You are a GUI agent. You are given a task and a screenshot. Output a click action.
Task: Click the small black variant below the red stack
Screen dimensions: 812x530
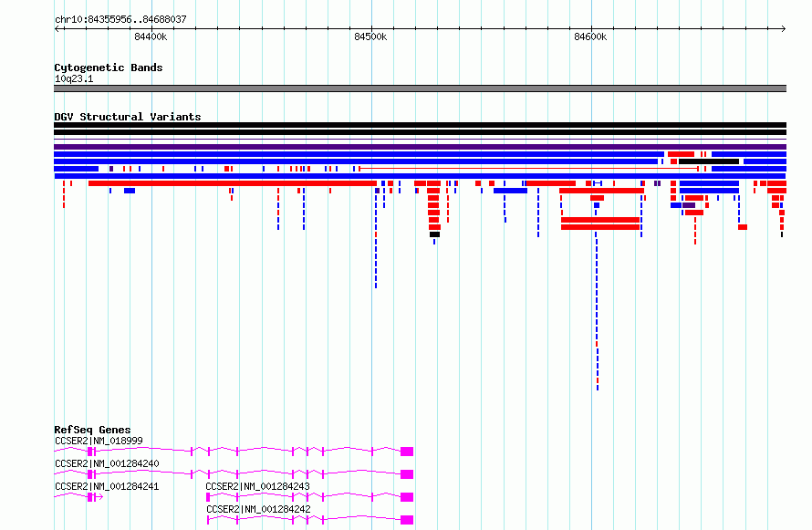pyautogui.click(x=434, y=234)
